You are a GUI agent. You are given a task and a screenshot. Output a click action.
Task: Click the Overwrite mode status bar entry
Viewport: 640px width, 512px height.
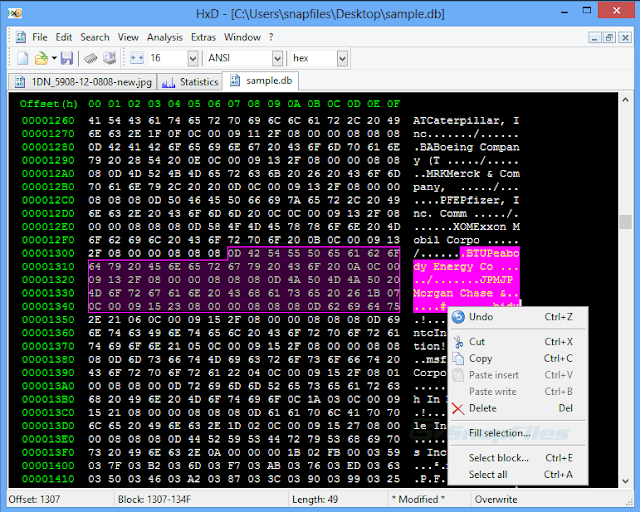tap(496, 499)
